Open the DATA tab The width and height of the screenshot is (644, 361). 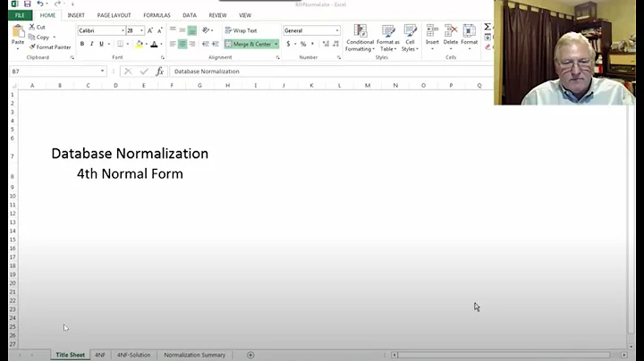[x=190, y=15]
